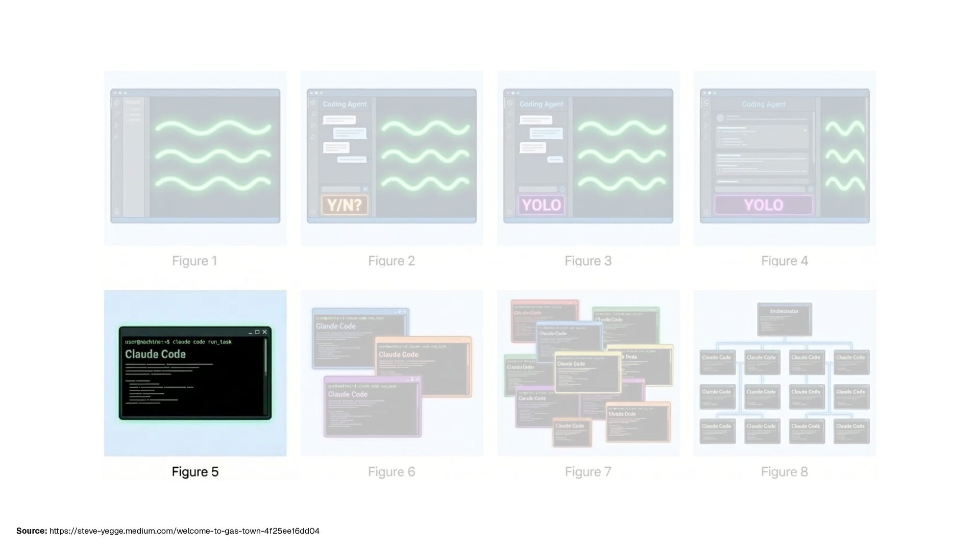Click the yellow center terminal in Figure 7
The image size is (980, 551).
(x=587, y=372)
